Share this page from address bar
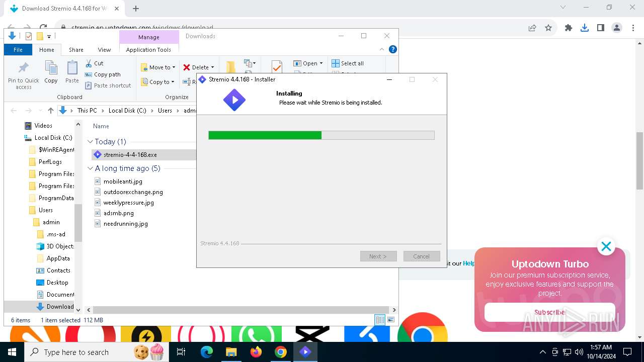 532,28
